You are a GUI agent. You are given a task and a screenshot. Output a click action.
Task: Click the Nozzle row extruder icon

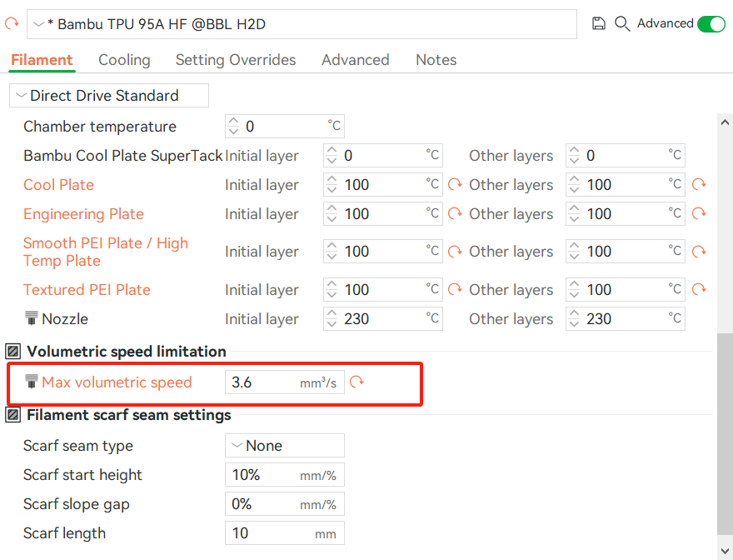pyautogui.click(x=32, y=318)
